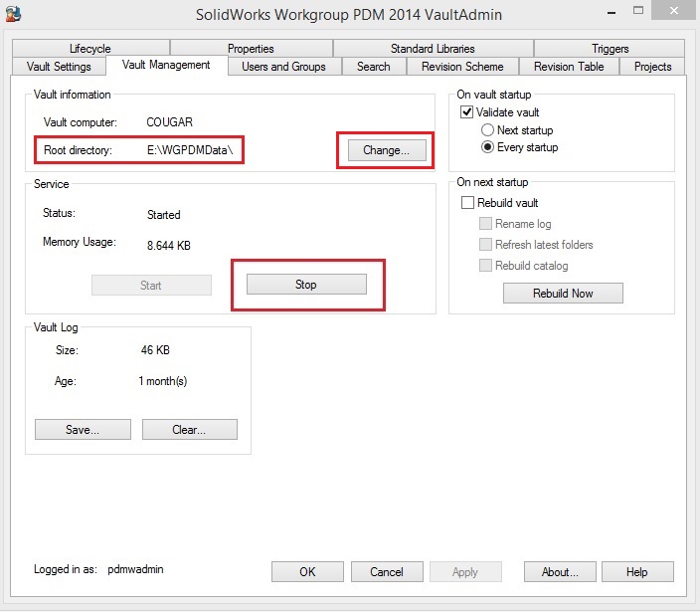Click the VaultAdmin app icon in title bar
700x612 pixels.
(x=13, y=13)
